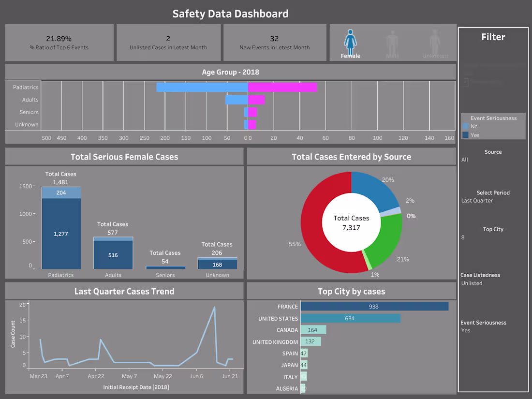Open the Event Seriousness filter showing Yes

click(493, 330)
